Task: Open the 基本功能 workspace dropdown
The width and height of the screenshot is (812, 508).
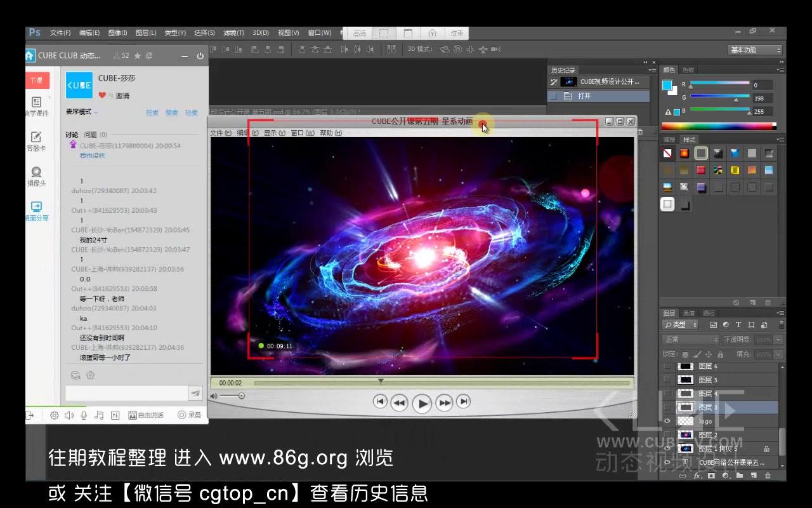Action: [755, 50]
